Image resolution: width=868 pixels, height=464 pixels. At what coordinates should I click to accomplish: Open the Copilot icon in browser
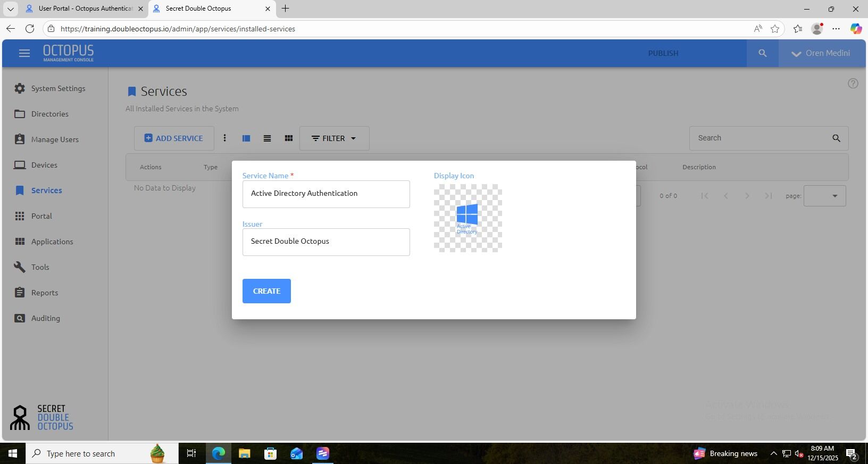[856, 29]
